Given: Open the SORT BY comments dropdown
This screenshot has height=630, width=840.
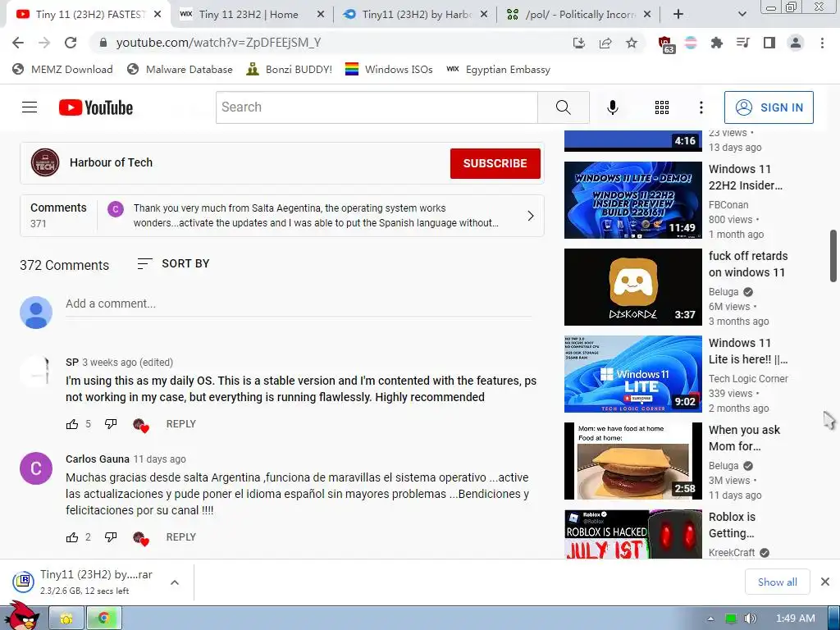Looking at the screenshot, I should coord(173,263).
